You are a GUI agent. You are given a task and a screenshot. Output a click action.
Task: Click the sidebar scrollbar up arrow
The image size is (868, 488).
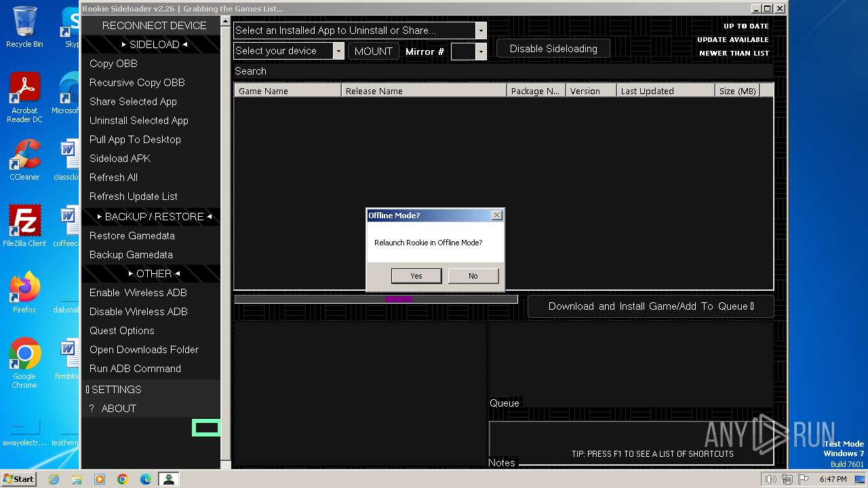[x=226, y=22]
